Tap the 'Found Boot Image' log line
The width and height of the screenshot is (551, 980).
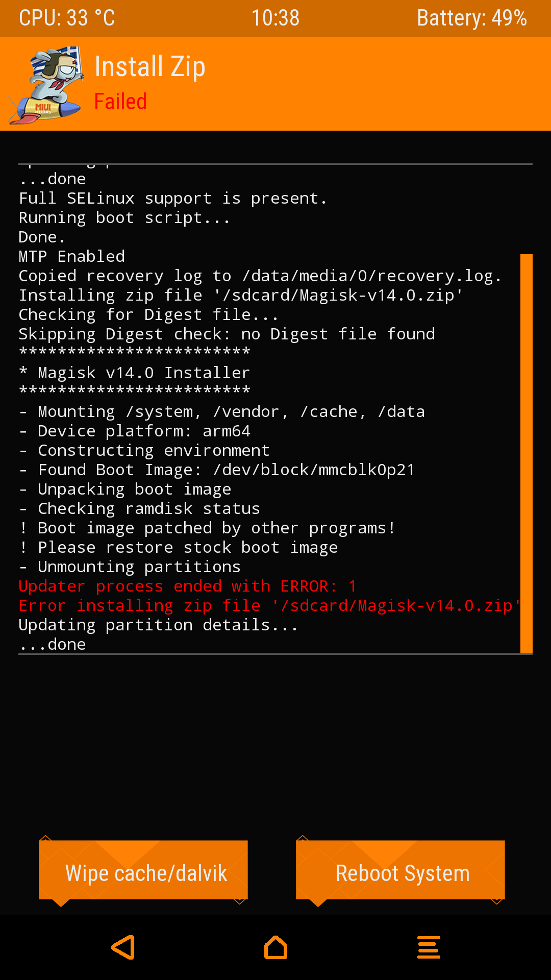point(216,470)
